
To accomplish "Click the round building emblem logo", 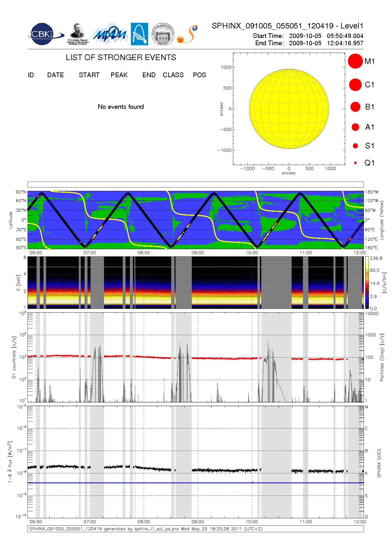I will click(163, 34).
